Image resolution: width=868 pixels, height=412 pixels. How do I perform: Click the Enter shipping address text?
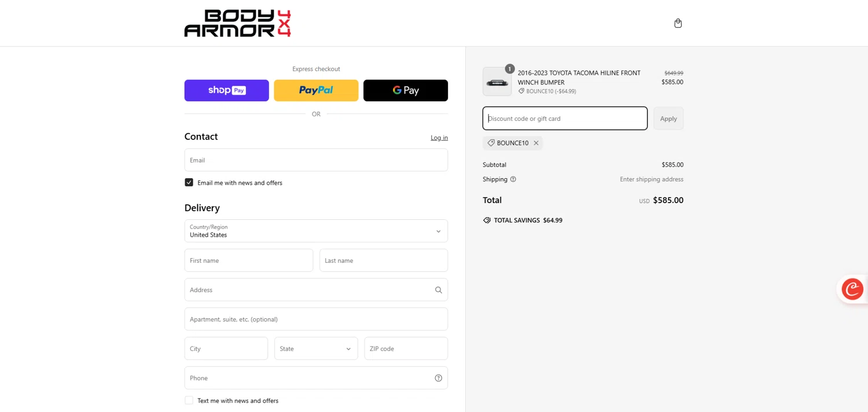point(652,179)
